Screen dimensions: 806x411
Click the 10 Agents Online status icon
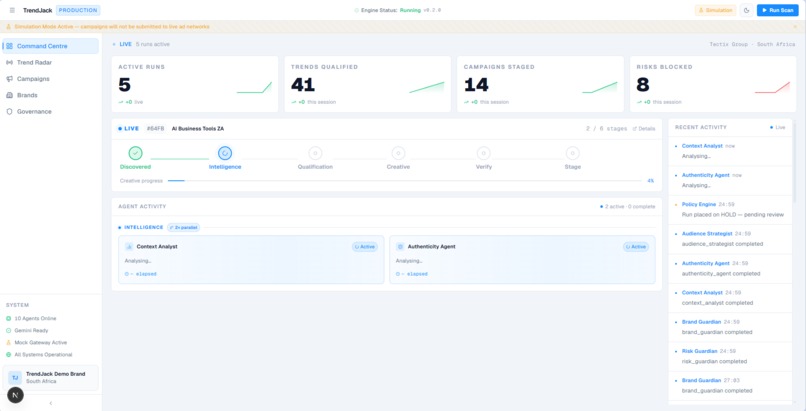[x=8, y=319]
